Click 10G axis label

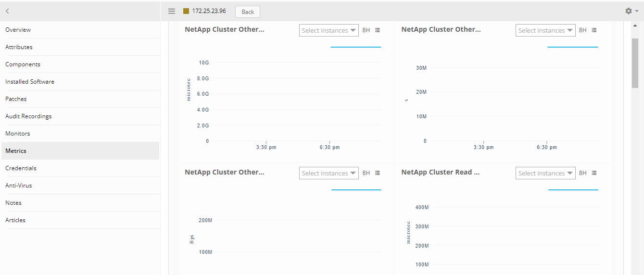[204, 62]
